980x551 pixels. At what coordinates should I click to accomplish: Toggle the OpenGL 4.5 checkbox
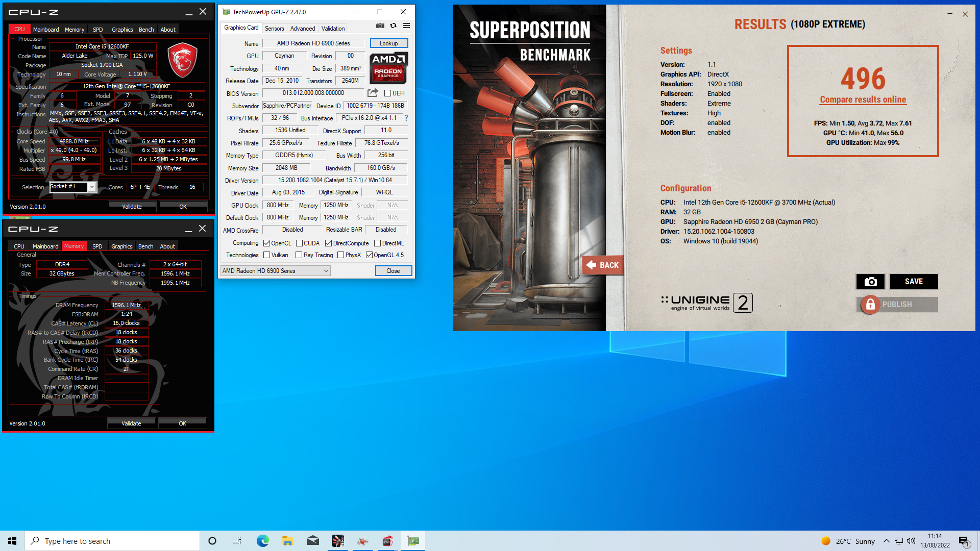pos(369,255)
